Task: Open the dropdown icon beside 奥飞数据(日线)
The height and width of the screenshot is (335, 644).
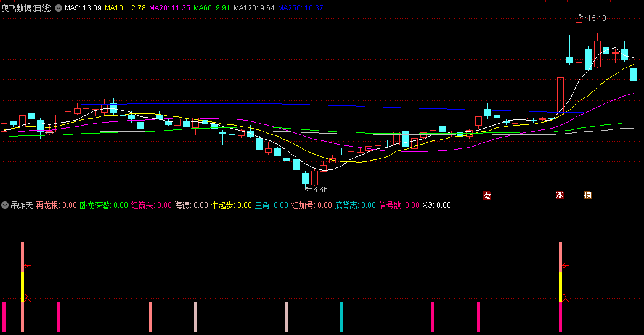Action: tap(59, 8)
